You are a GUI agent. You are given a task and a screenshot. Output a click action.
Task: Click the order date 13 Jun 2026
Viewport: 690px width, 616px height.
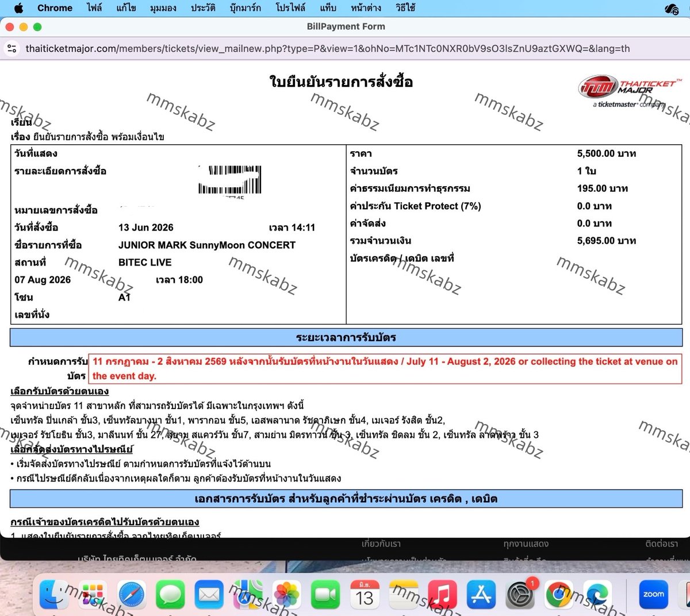point(146,228)
